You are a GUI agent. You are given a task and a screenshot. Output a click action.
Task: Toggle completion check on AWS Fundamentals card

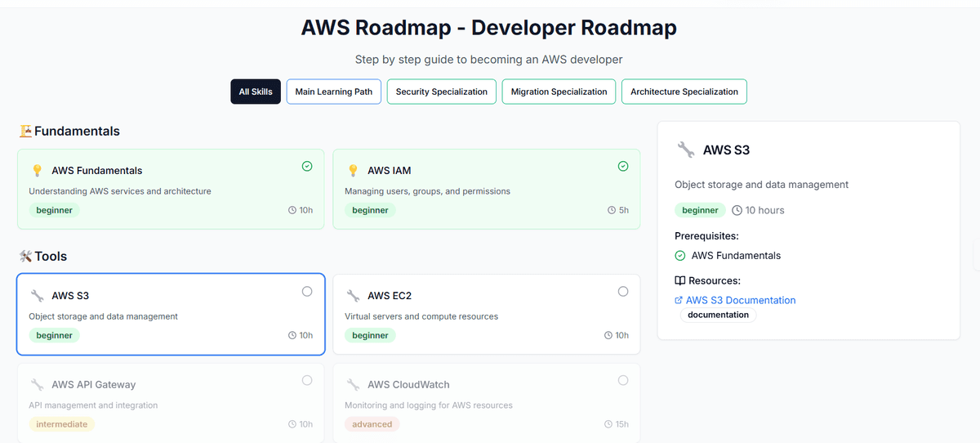pyautogui.click(x=307, y=166)
